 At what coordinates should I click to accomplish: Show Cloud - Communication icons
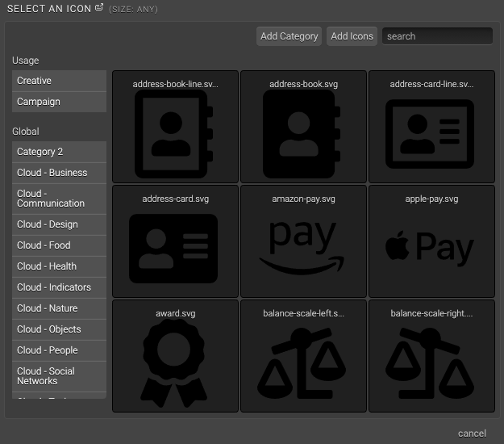pos(59,199)
